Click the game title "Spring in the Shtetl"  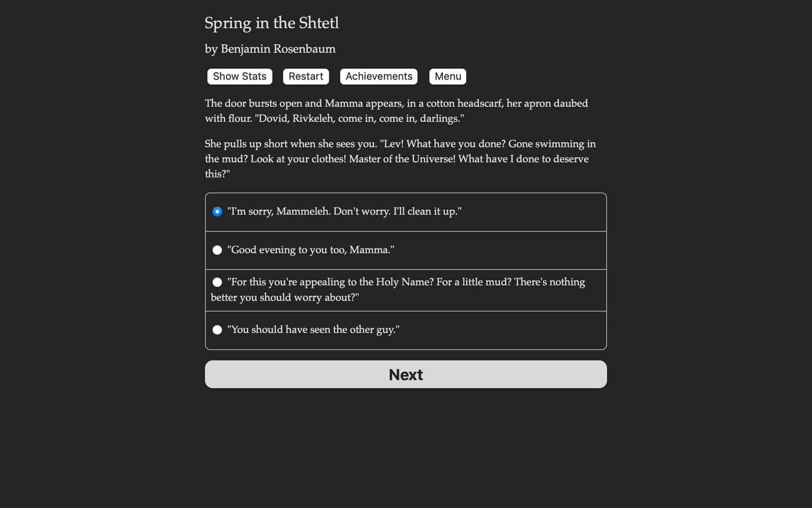(272, 23)
